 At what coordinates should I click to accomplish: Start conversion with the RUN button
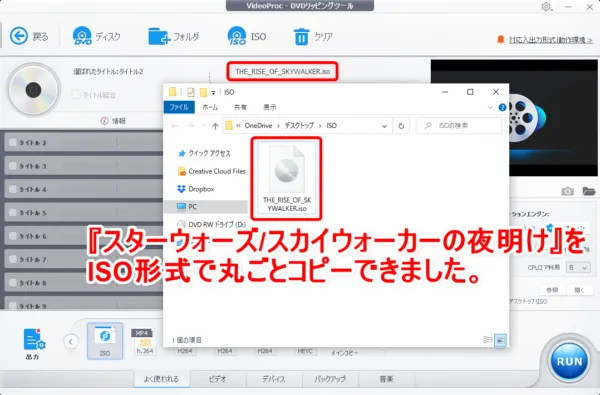(x=569, y=361)
